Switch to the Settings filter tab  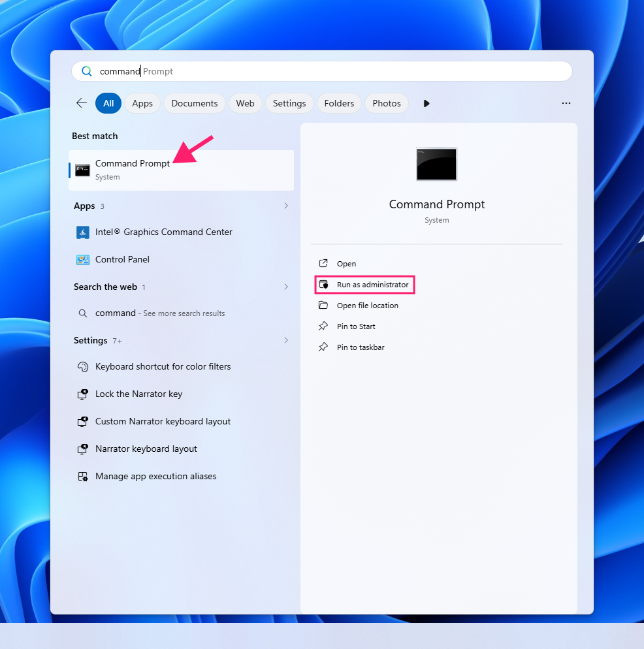289,103
